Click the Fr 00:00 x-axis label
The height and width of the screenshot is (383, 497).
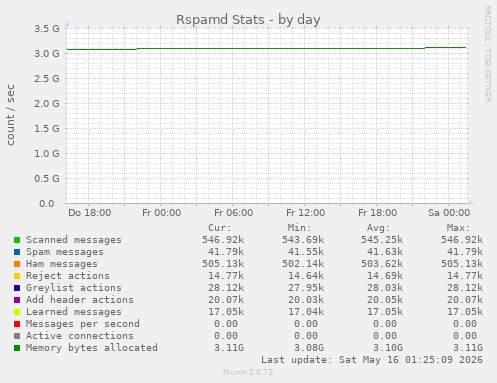point(162,213)
